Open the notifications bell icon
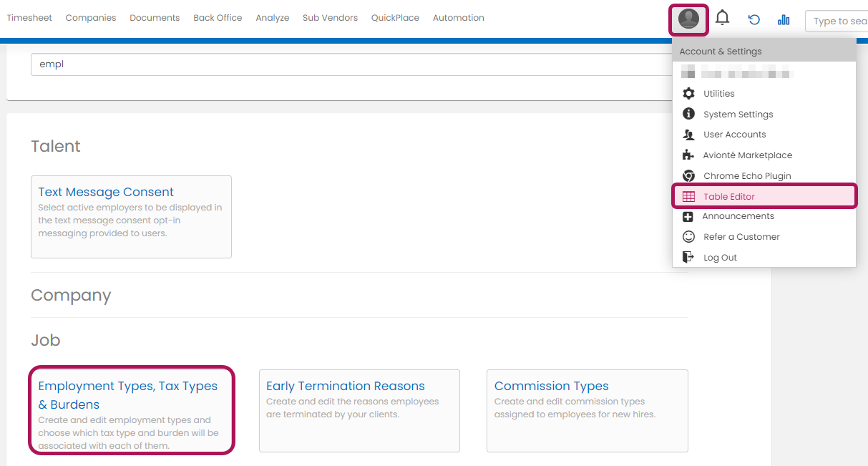The width and height of the screenshot is (868, 466). [723, 19]
